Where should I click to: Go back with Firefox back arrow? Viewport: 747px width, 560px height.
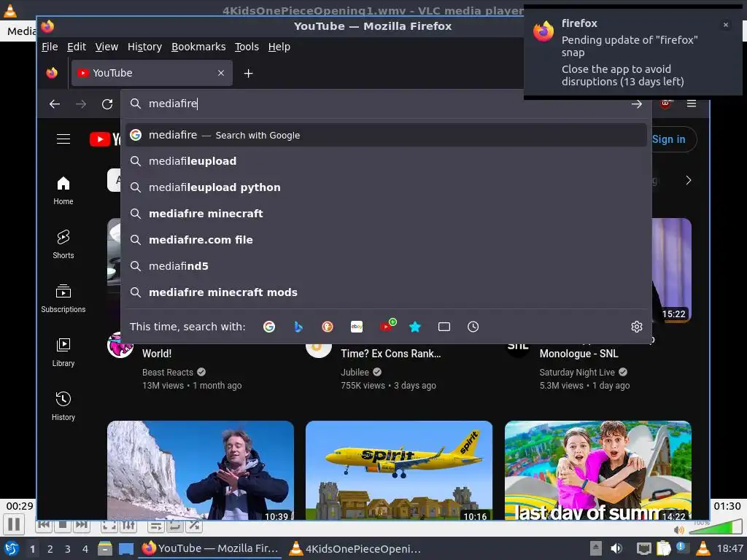[x=55, y=104]
